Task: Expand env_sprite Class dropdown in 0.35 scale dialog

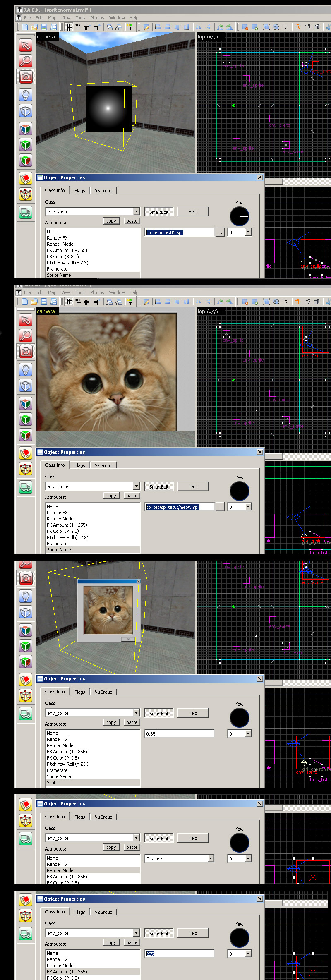Action: coord(136,713)
